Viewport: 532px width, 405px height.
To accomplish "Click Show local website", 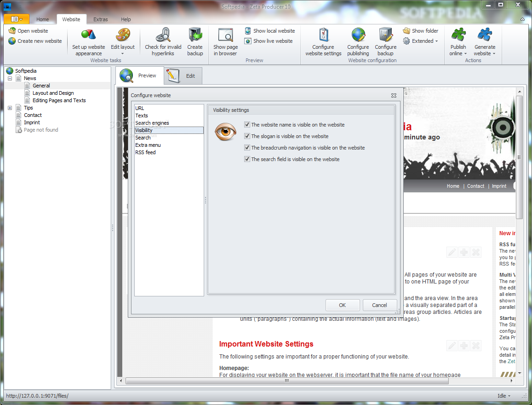I will coord(270,30).
